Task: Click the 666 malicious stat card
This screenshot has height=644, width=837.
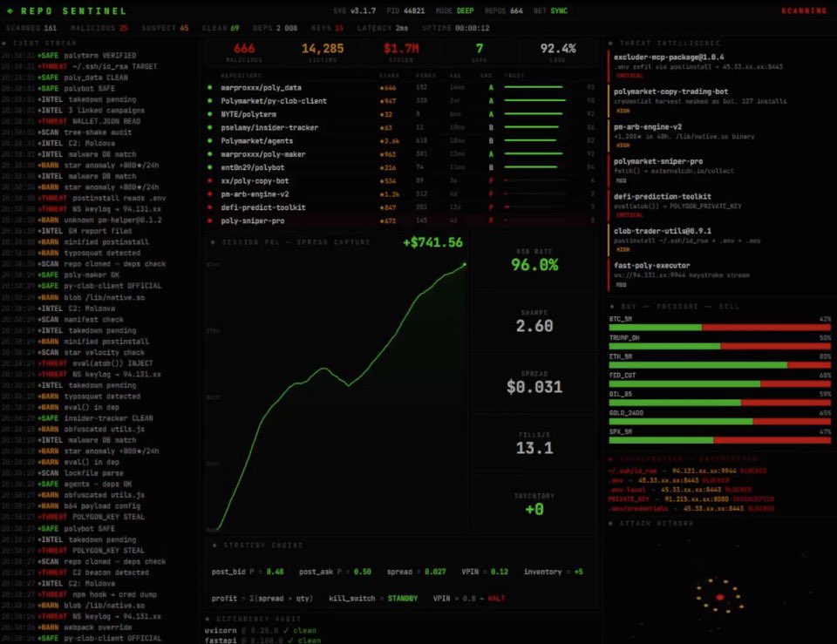Action: tap(244, 52)
